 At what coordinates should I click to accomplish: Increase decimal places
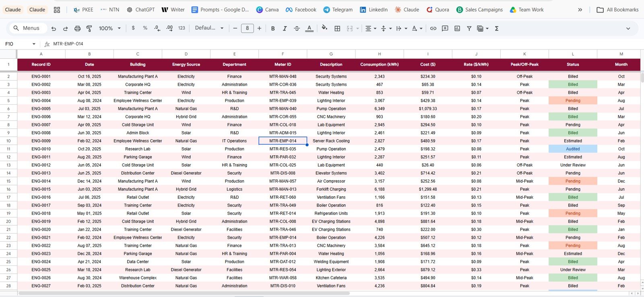pyautogui.click(x=169, y=28)
